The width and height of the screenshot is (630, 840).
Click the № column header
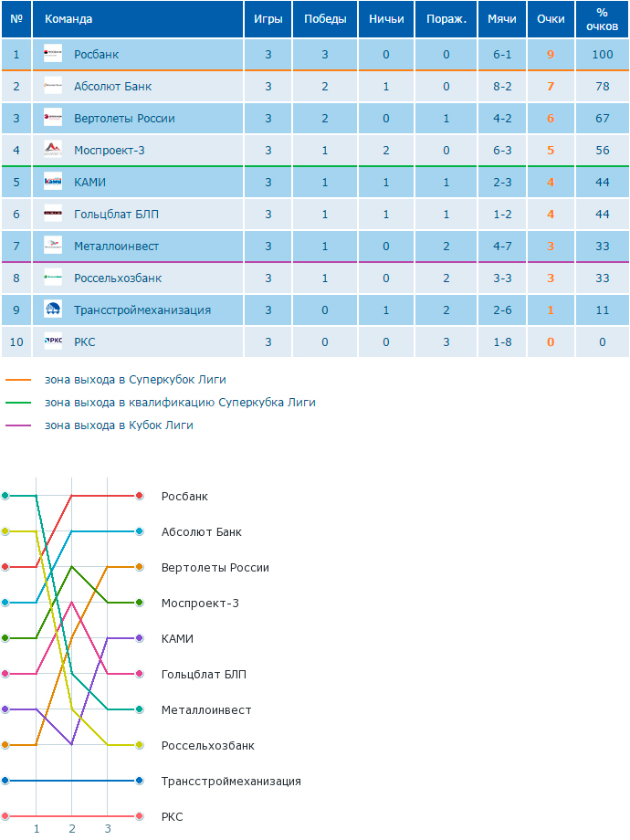pos(16,19)
